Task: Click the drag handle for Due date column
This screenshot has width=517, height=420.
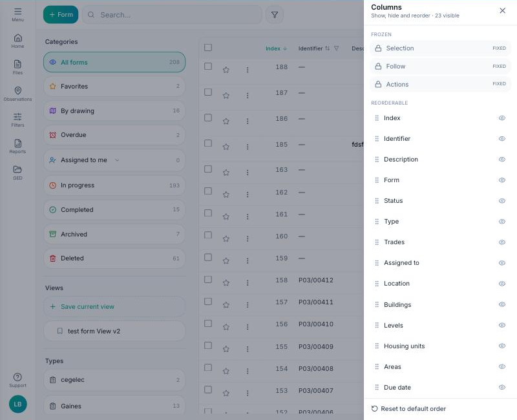Action: click(377, 387)
